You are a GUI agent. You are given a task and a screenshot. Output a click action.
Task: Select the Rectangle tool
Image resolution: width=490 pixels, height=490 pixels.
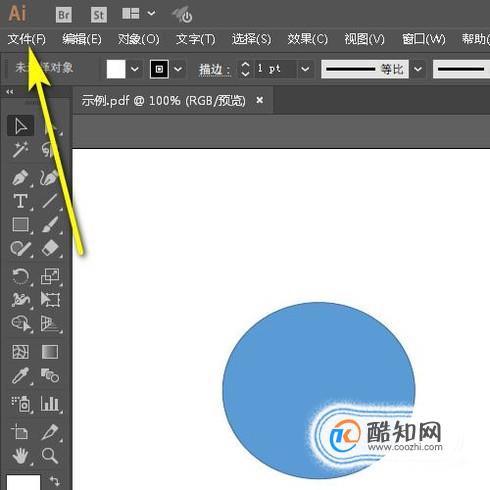click(21, 224)
